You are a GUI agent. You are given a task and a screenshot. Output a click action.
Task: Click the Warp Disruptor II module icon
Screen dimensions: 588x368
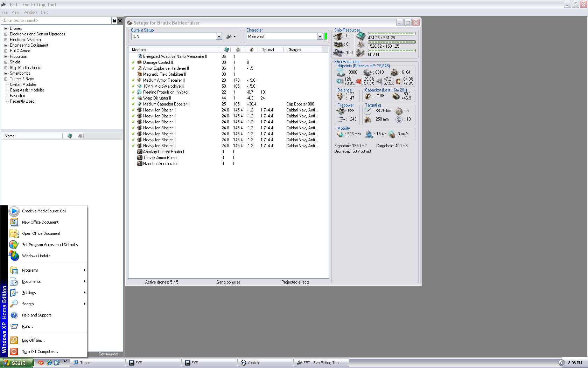pos(140,98)
